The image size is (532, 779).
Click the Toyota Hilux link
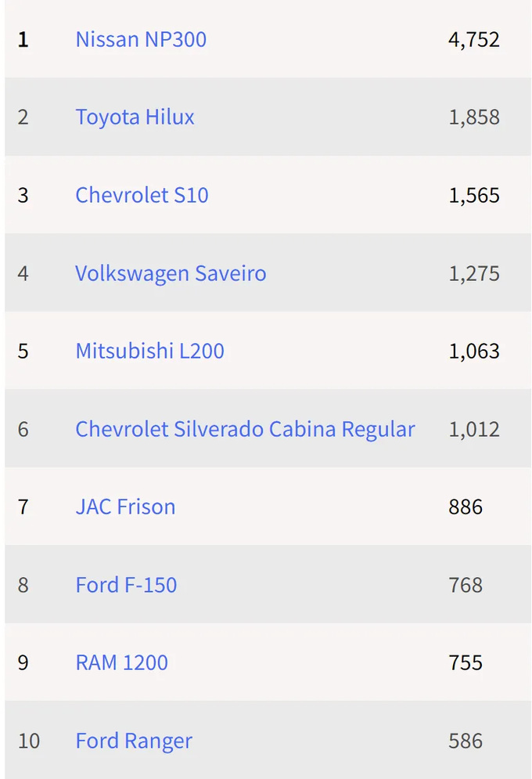pyautogui.click(x=135, y=117)
